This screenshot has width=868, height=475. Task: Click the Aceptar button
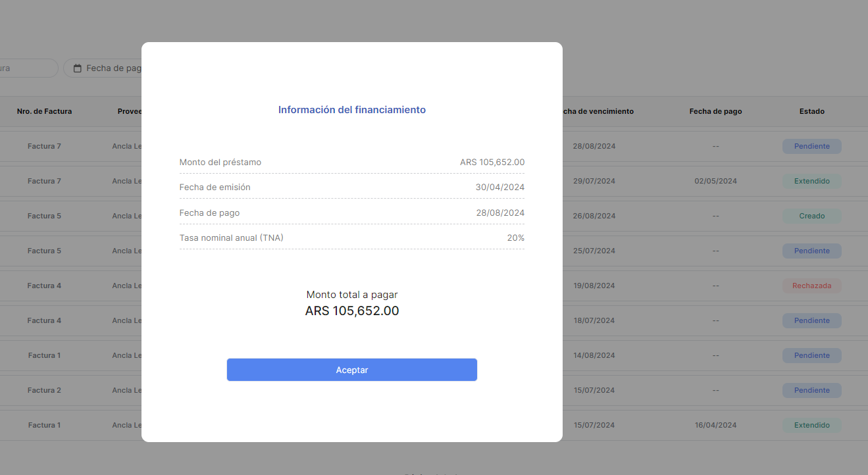[351, 370]
